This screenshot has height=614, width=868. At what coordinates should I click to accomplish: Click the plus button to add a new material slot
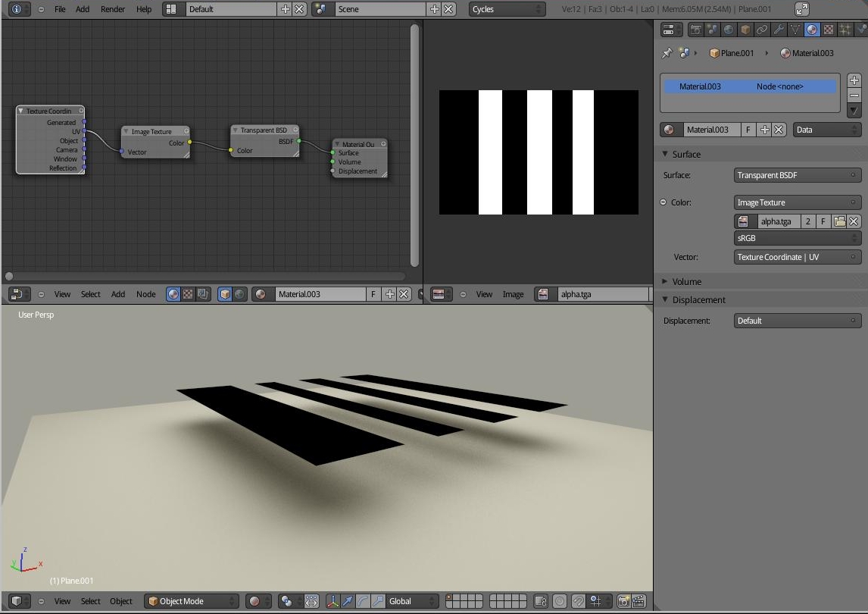(854, 79)
